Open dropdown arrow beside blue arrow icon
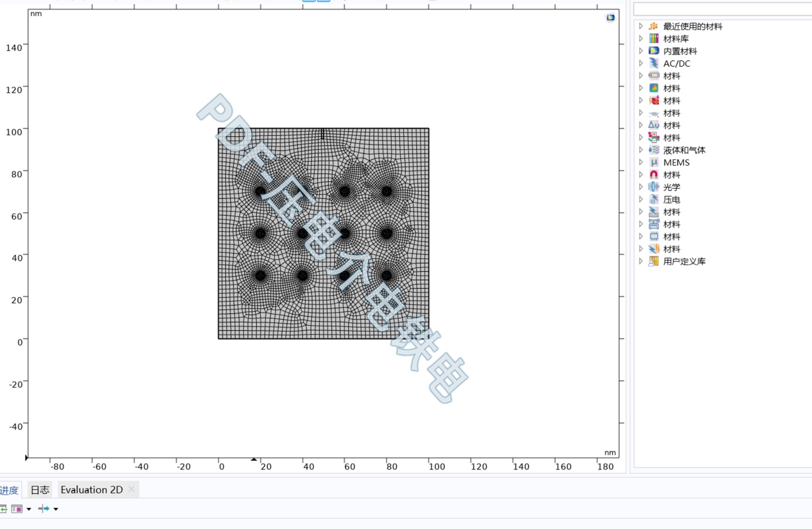812x529 pixels. pos(56,509)
